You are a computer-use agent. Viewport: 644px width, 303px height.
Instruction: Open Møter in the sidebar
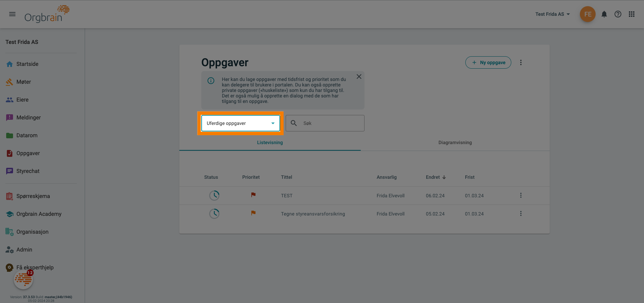click(x=24, y=82)
